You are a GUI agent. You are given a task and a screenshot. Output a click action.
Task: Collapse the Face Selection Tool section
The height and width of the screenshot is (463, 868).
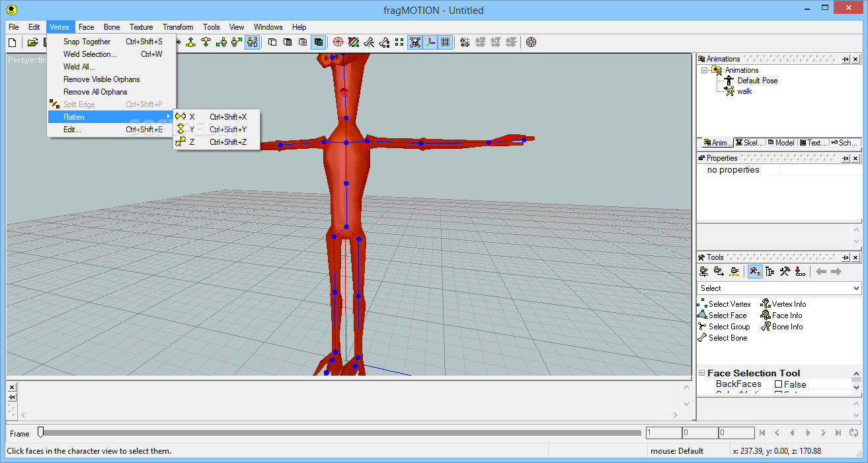pos(701,374)
